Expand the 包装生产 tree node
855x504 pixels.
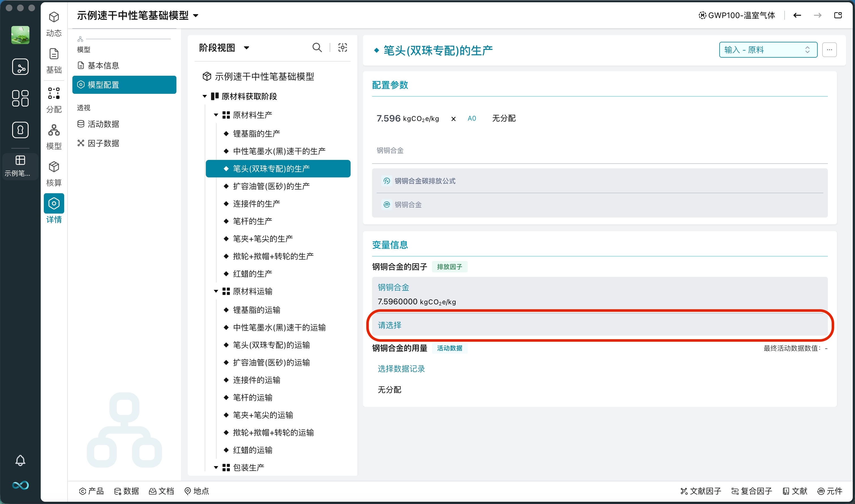tap(217, 467)
